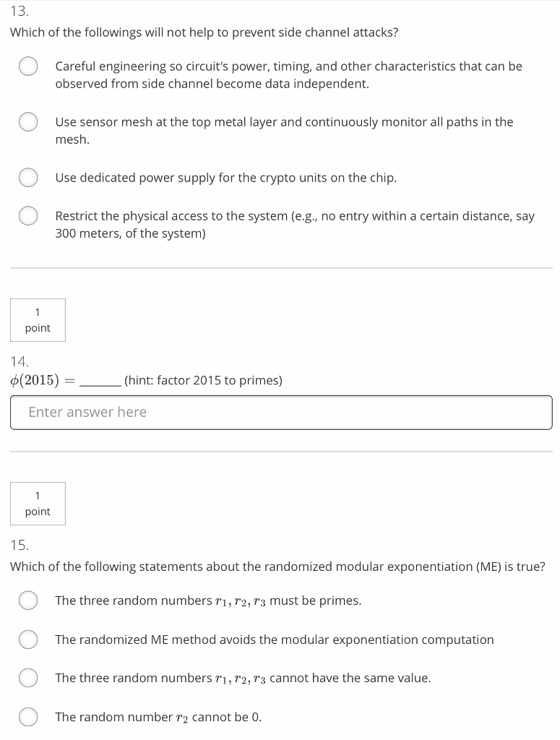Screen dimensions: 560x740
Task: Click the randomized modular exponentiation question text
Action: pos(277,567)
